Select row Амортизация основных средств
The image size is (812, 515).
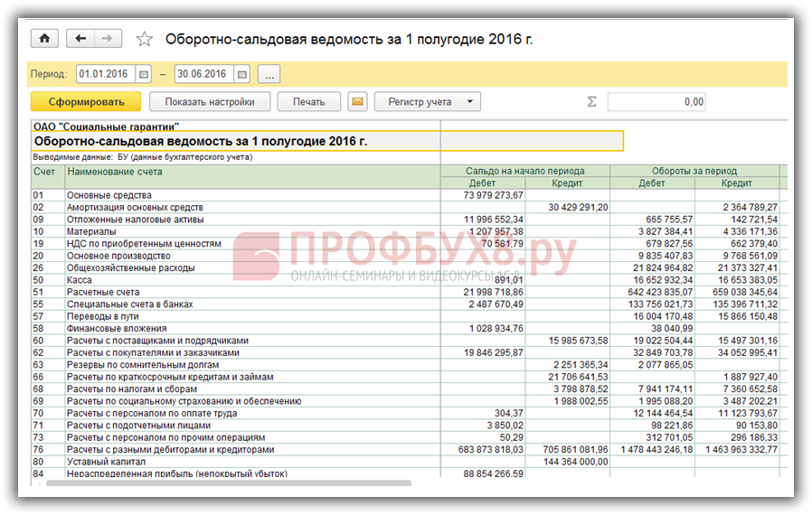coord(409,207)
